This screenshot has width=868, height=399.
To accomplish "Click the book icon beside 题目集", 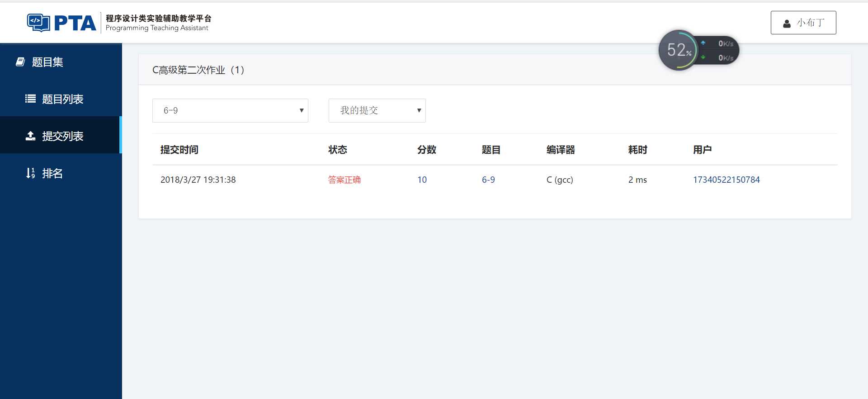I will 20,62.
